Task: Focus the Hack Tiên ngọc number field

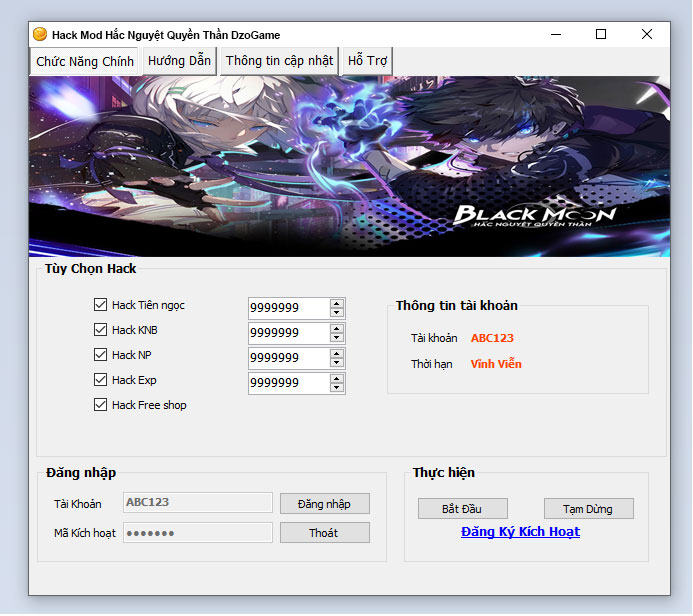Action: (289, 308)
